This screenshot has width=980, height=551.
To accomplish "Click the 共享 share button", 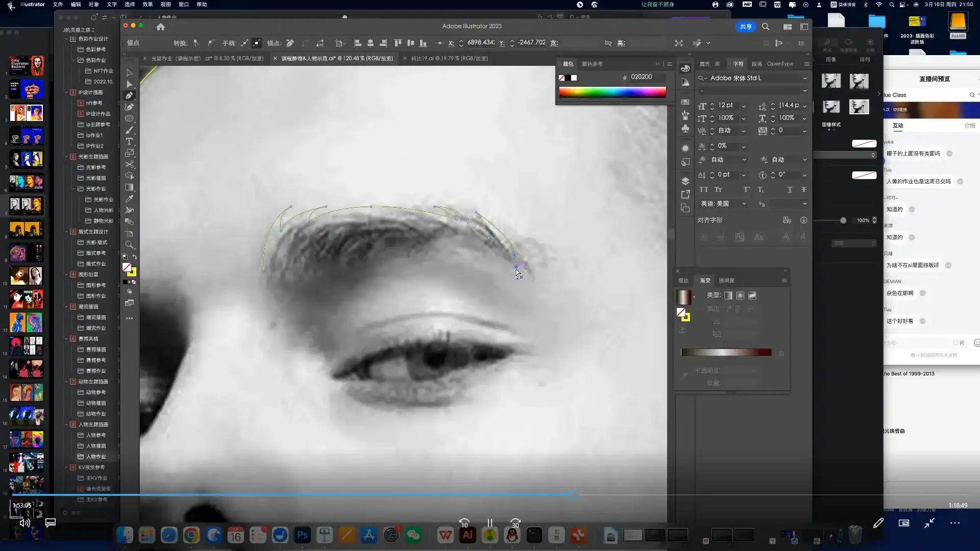I will pyautogui.click(x=746, y=27).
